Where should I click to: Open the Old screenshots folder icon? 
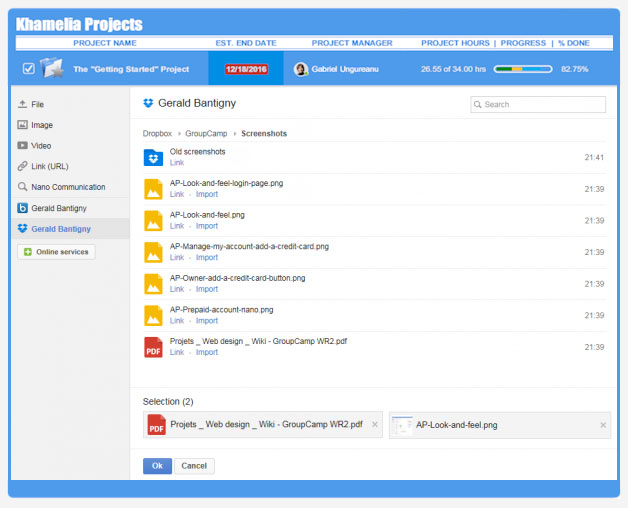153,157
